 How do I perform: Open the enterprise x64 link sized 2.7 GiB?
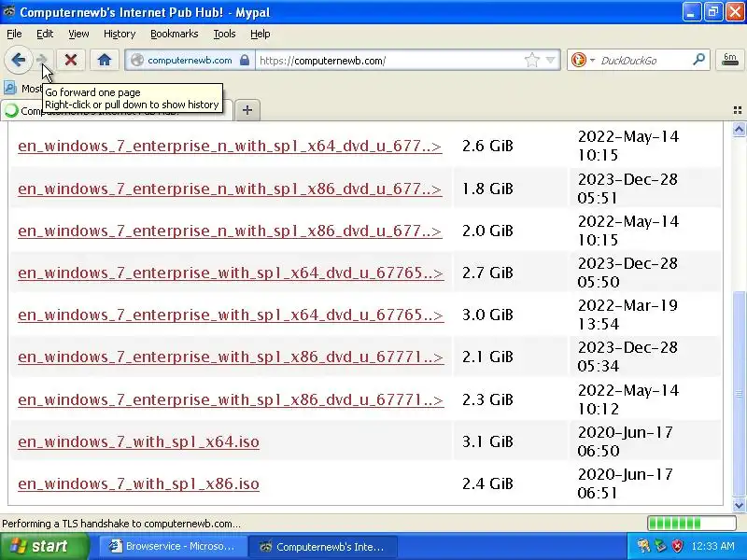click(231, 273)
